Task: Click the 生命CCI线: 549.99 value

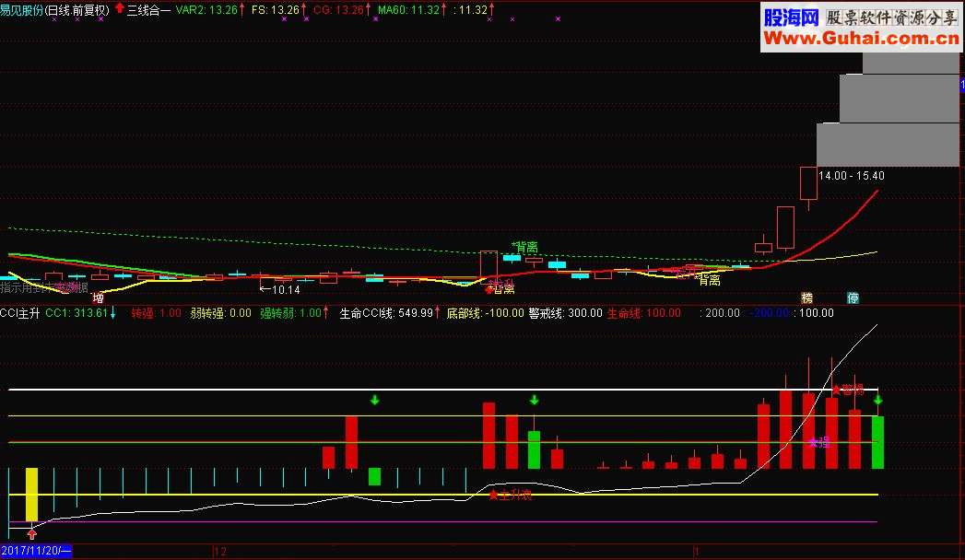Action: (386, 313)
